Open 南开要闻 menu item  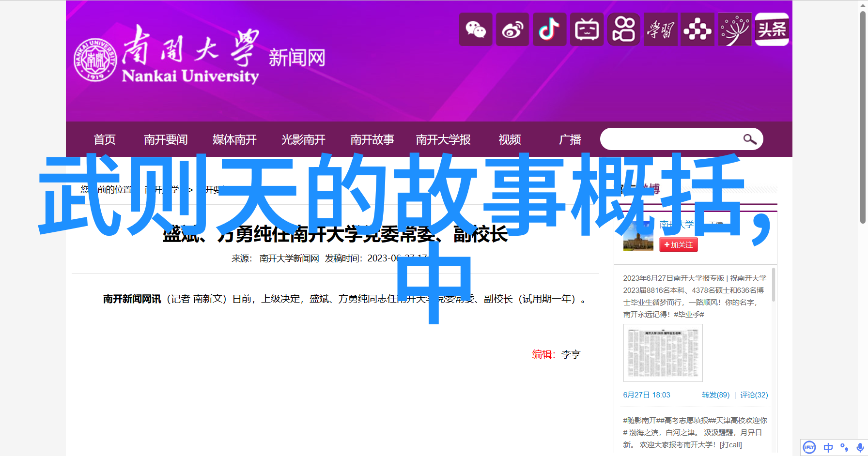point(166,139)
